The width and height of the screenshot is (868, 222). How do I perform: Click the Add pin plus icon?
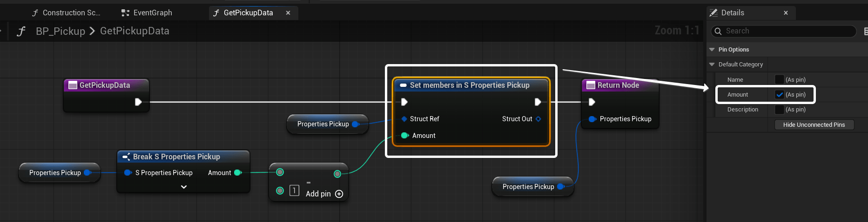click(339, 194)
